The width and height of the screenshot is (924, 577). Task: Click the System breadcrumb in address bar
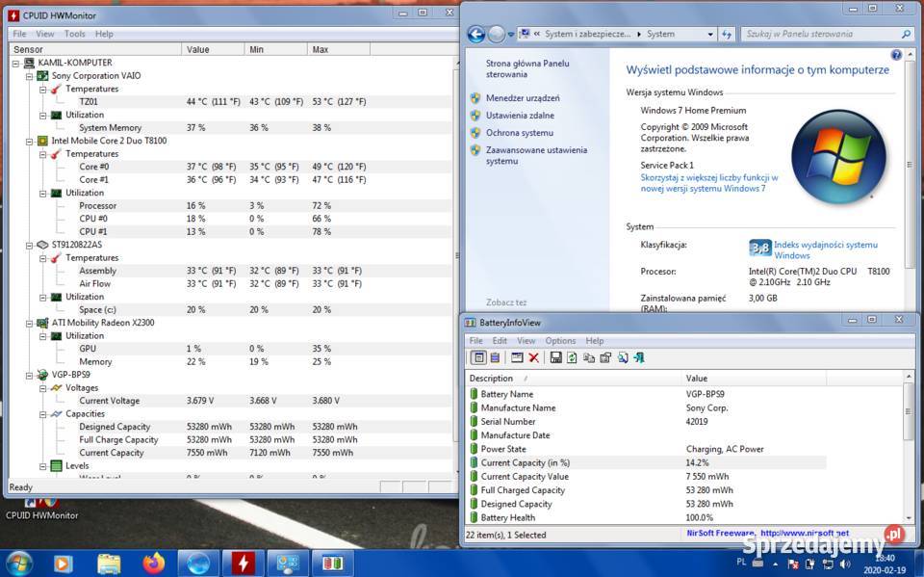click(660, 35)
